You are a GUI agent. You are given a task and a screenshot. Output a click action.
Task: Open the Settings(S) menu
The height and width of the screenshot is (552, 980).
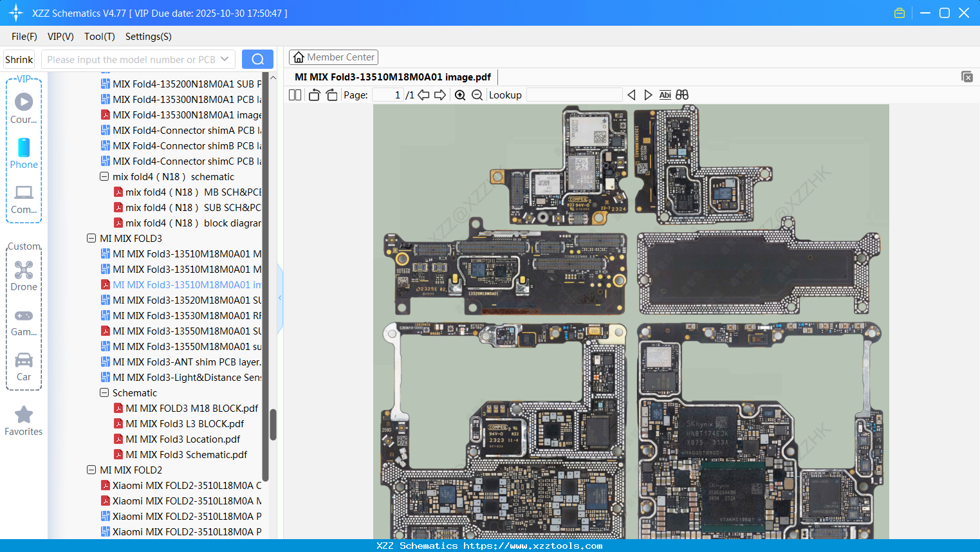tap(148, 37)
